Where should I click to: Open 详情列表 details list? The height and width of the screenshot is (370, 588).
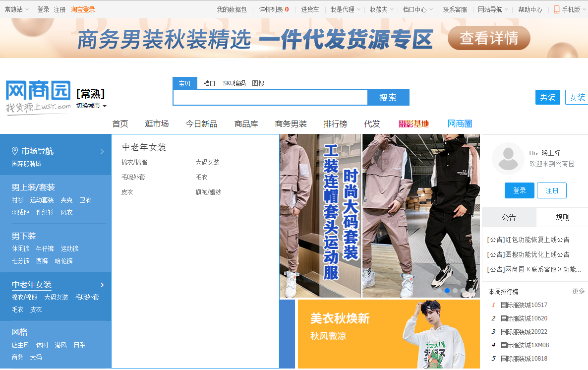pos(271,8)
